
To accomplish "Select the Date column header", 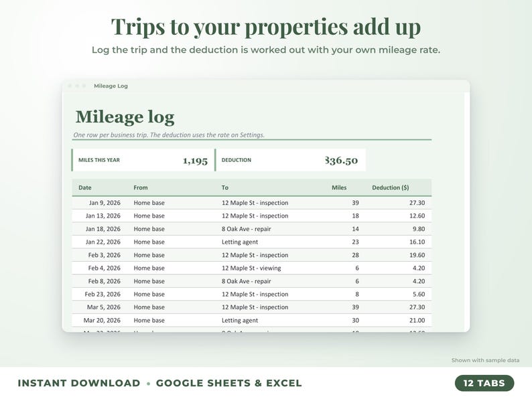I will tap(85, 187).
